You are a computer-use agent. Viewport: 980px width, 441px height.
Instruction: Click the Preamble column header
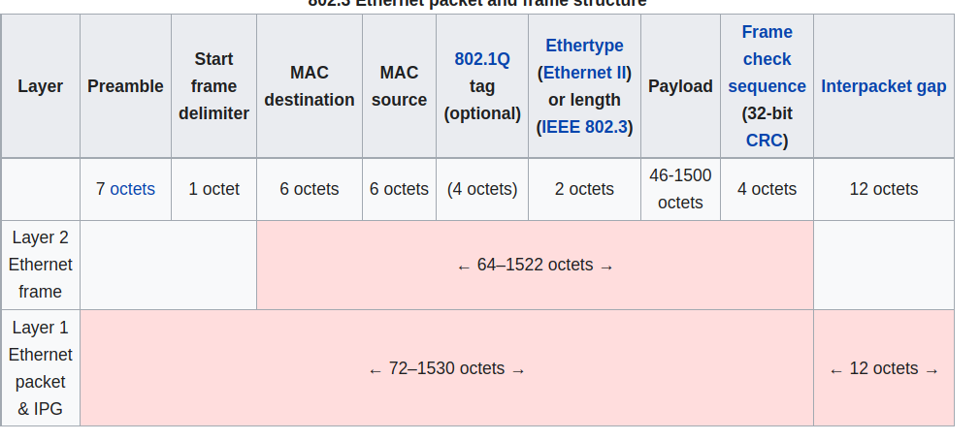125,86
